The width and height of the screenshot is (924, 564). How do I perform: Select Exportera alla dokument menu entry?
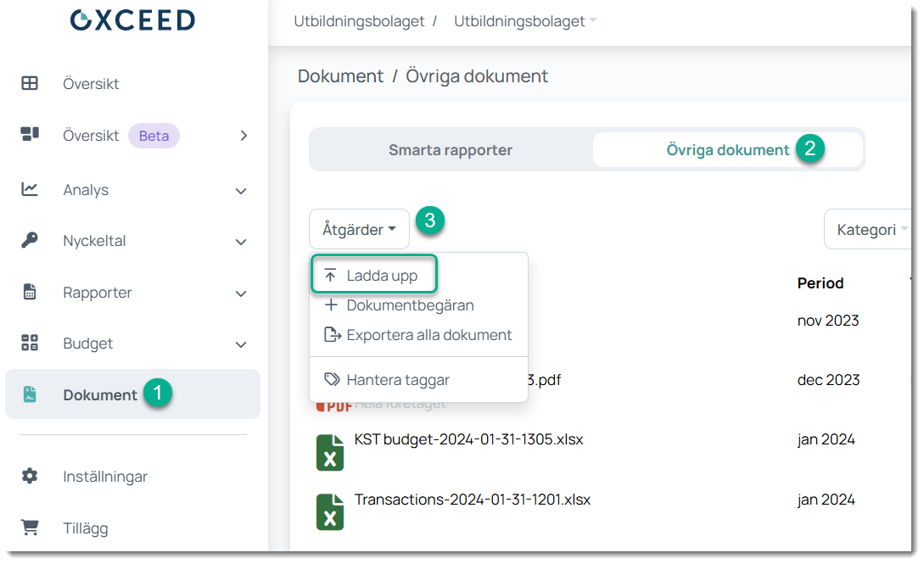click(428, 335)
